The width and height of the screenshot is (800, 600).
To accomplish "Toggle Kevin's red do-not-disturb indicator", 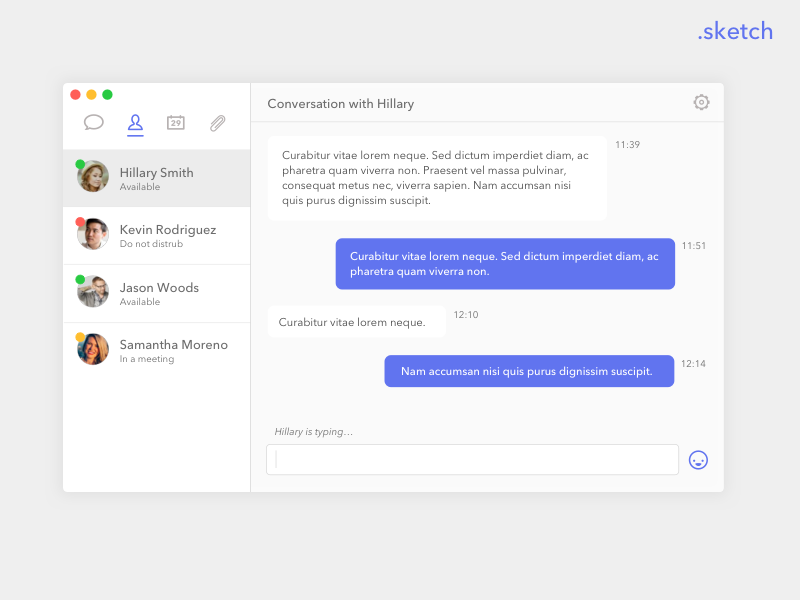I will tap(81, 222).
